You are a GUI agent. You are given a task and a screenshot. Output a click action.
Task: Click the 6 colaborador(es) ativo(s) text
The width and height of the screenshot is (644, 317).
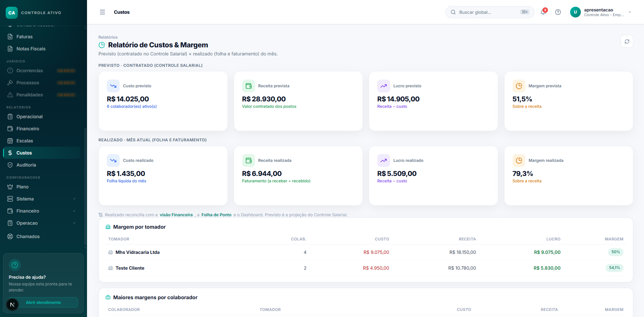132,106
